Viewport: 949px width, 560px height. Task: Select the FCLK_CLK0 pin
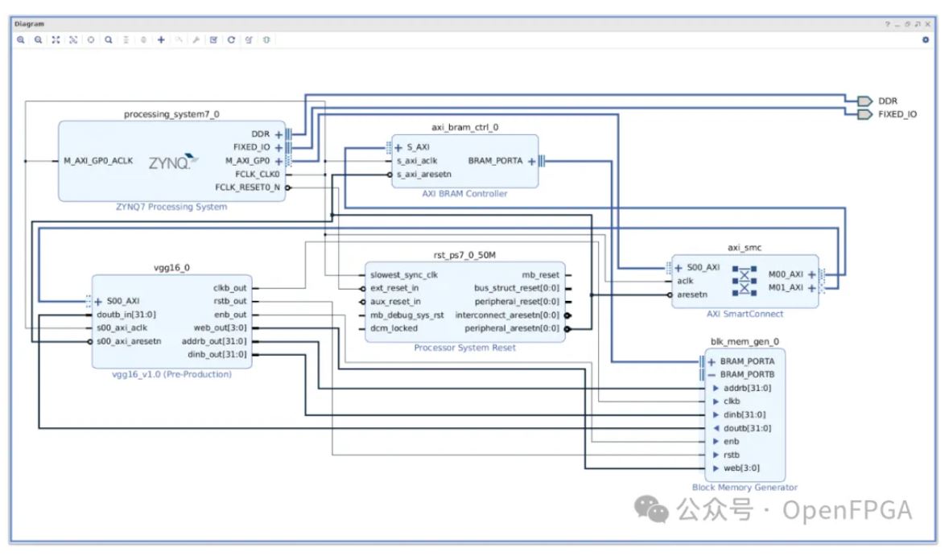click(x=258, y=174)
